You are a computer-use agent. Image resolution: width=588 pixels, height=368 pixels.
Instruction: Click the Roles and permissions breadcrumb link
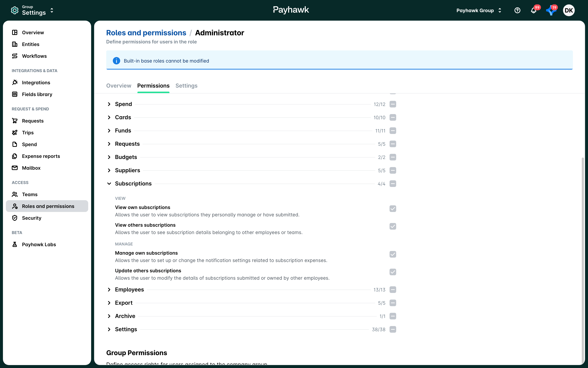[146, 33]
